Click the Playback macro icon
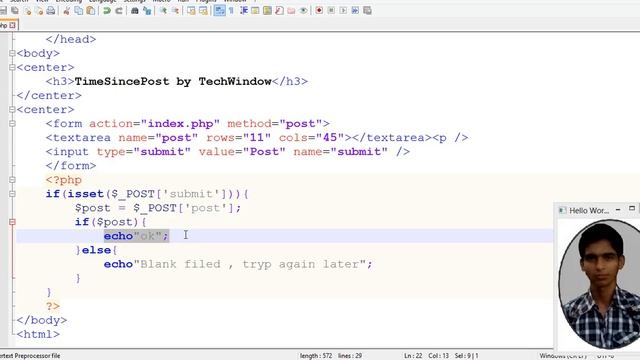This screenshot has height=360, width=640. tap(343, 11)
